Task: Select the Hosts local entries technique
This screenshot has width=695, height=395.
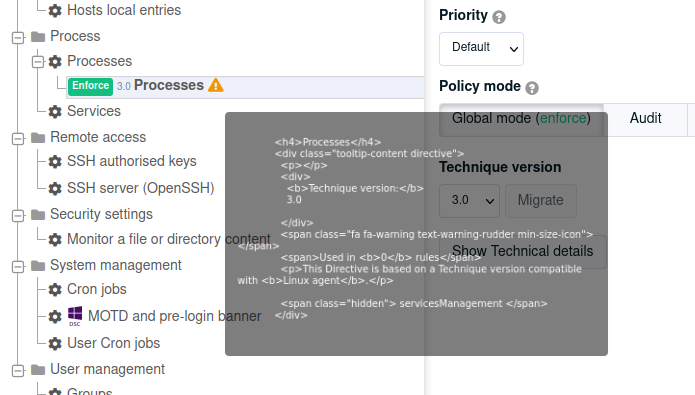Action: pos(124,10)
